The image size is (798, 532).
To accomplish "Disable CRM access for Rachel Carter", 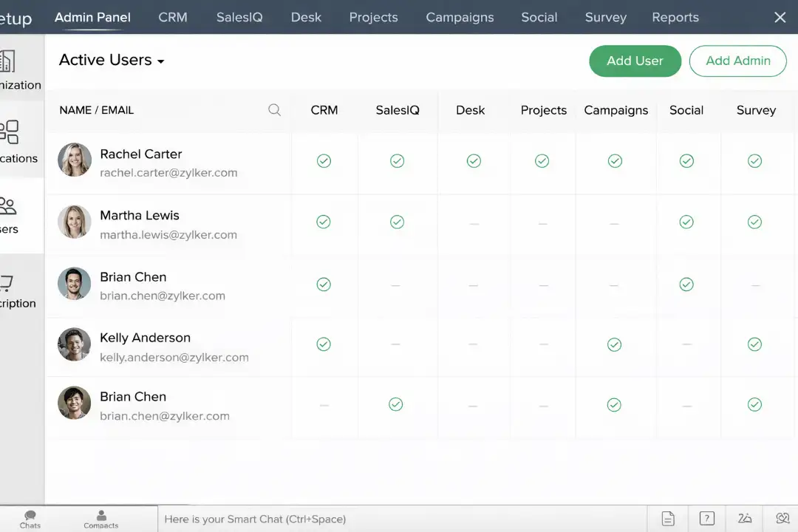I will click(324, 160).
